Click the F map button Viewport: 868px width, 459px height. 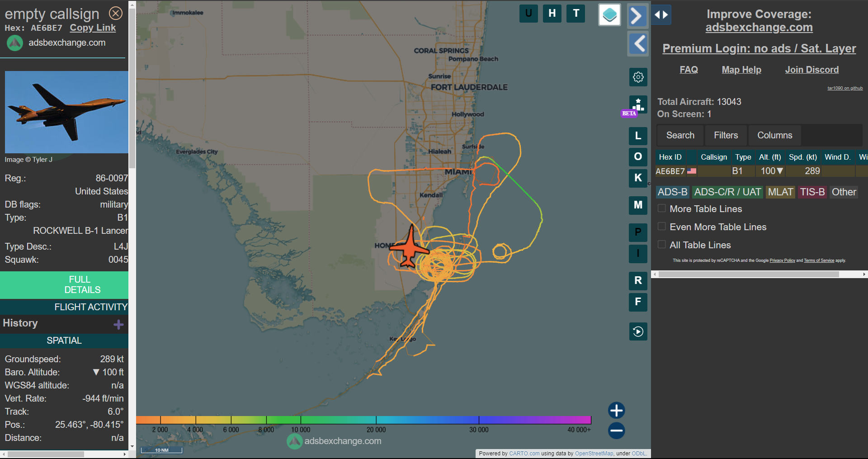pyautogui.click(x=638, y=302)
